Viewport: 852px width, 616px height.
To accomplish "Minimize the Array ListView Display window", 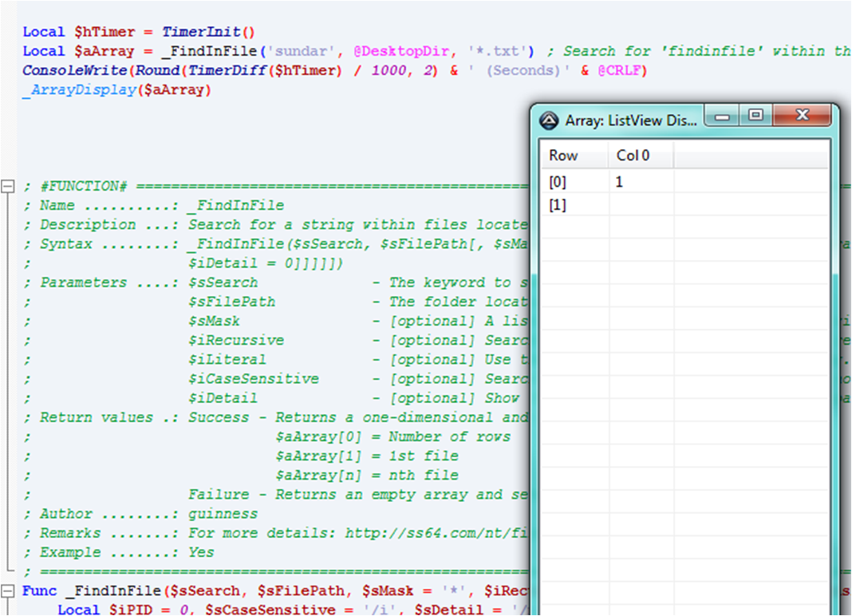I will pos(722,116).
